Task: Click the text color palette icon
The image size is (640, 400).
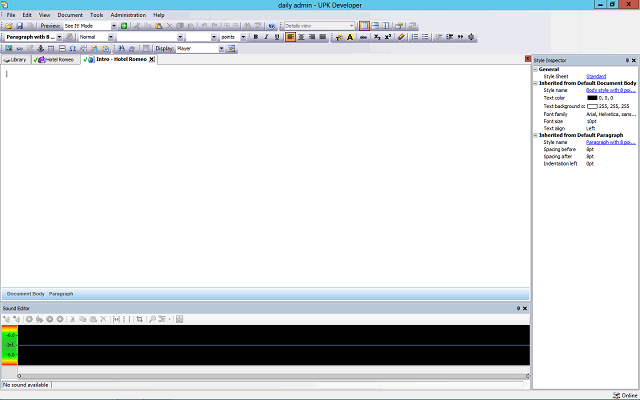Action: point(339,37)
